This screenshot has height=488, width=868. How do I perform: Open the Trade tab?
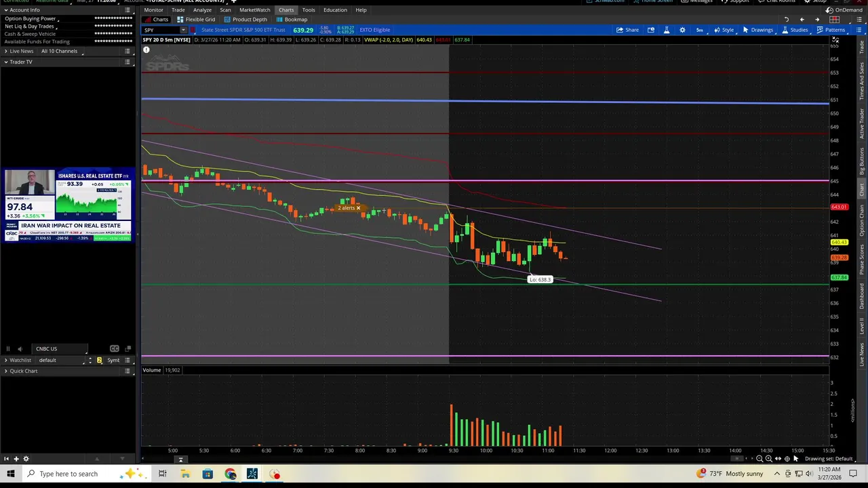pos(178,10)
